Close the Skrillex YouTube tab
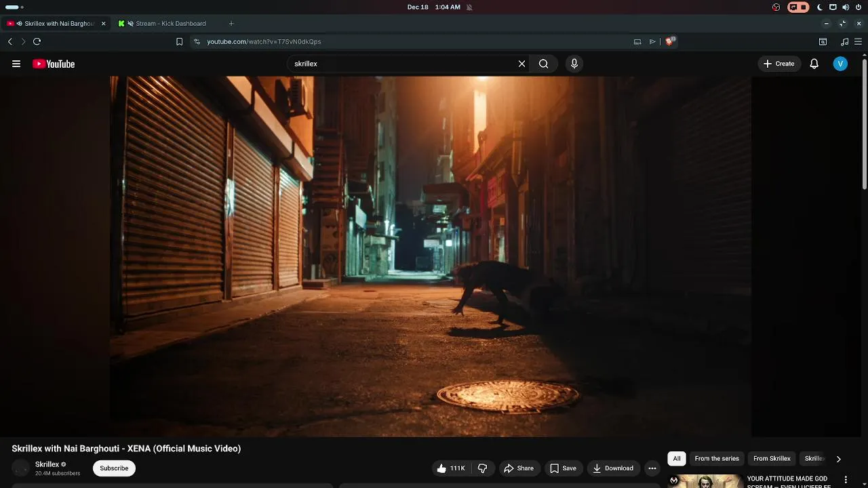The image size is (868, 488). pyautogui.click(x=103, y=24)
